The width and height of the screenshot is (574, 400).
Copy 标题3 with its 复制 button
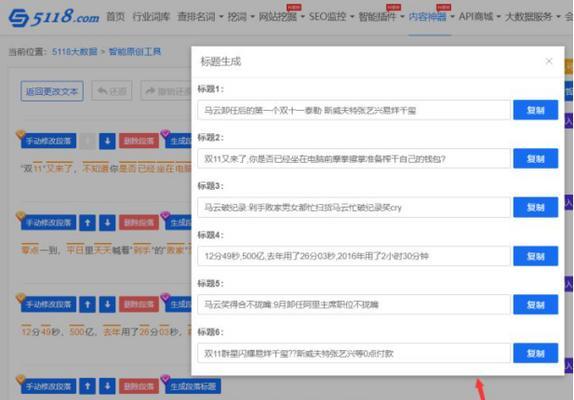coord(536,207)
